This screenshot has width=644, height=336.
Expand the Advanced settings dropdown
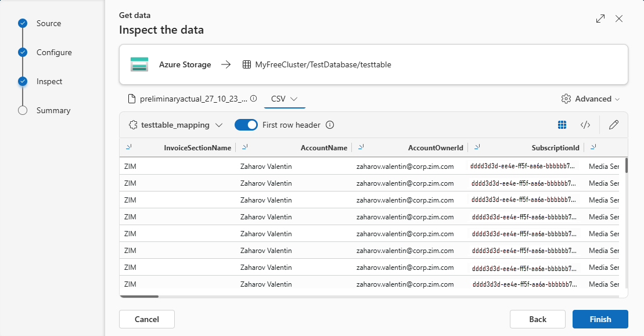591,99
